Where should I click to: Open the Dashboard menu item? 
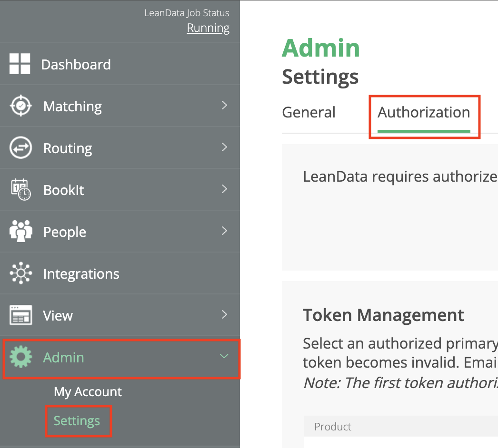[76, 65]
